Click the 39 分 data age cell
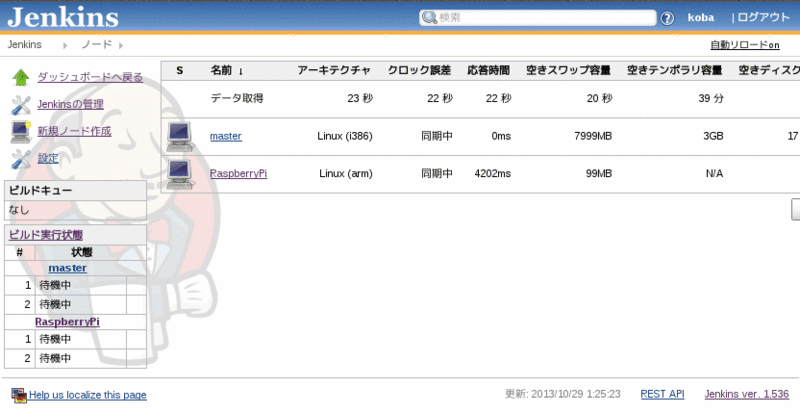Image resolution: width=800 pixels, height=413 pixels. [711, 98]
